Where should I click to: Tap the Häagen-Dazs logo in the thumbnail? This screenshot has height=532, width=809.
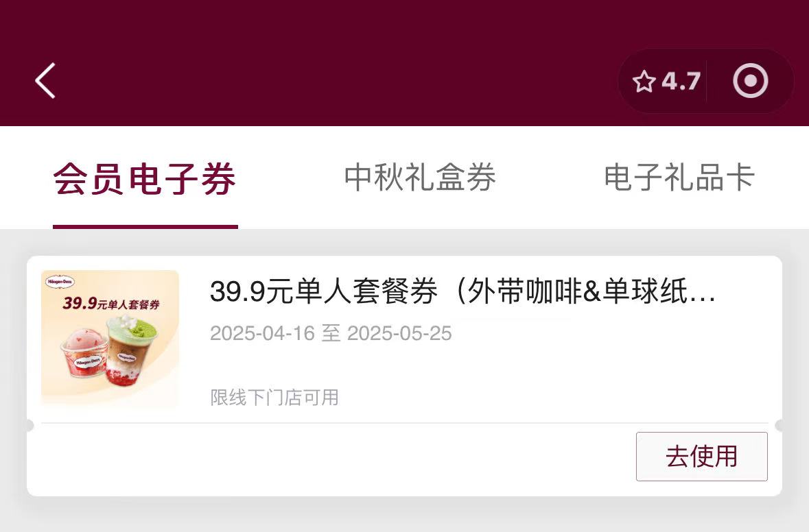[x=60, y=282]
